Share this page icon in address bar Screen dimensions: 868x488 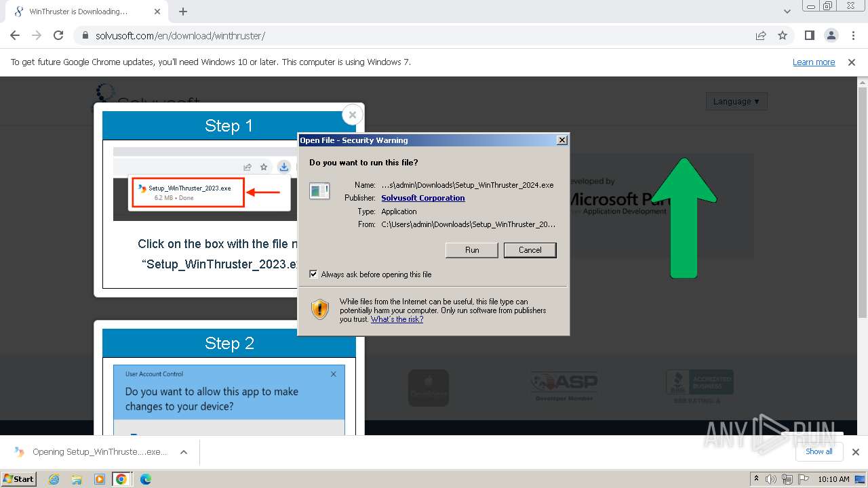point(761,36)
